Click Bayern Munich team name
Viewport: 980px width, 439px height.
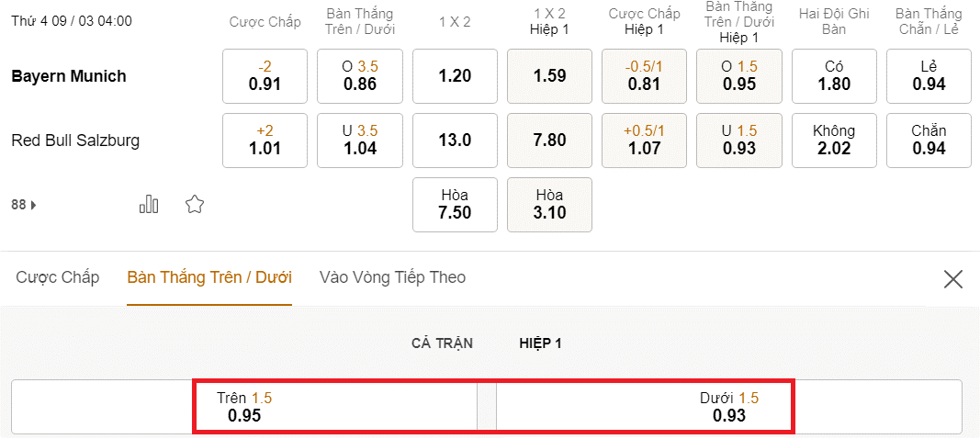(69, 76)
